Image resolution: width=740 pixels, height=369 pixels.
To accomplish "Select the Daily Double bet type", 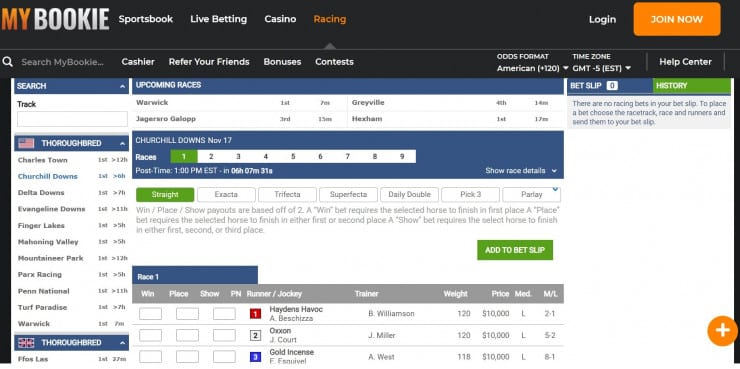I will (409, 194).
